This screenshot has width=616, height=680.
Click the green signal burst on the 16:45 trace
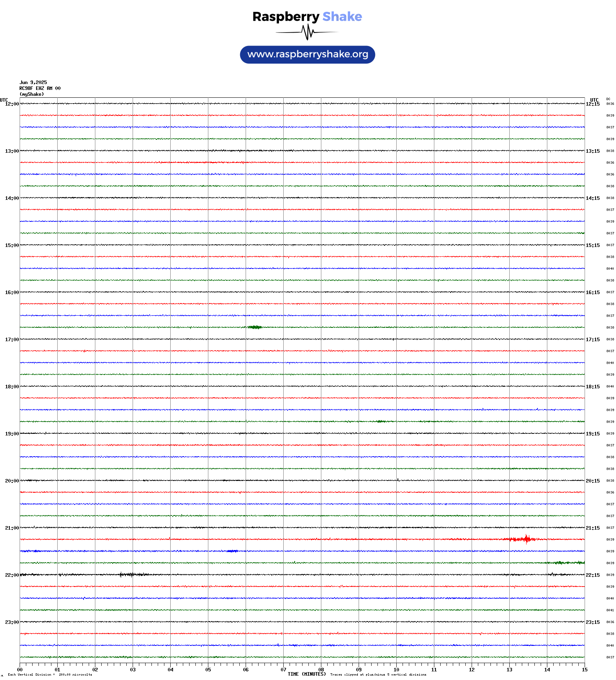click(x=254, y=327)
